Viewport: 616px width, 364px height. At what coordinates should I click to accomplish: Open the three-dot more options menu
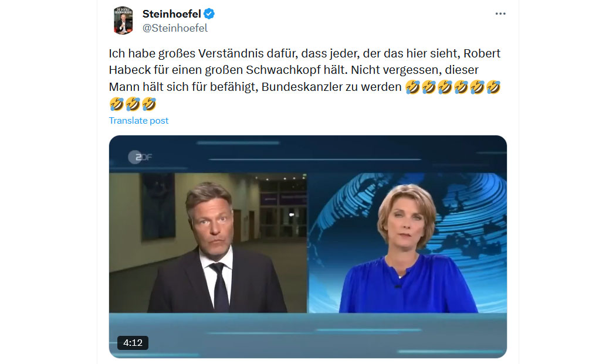point(500,13)
